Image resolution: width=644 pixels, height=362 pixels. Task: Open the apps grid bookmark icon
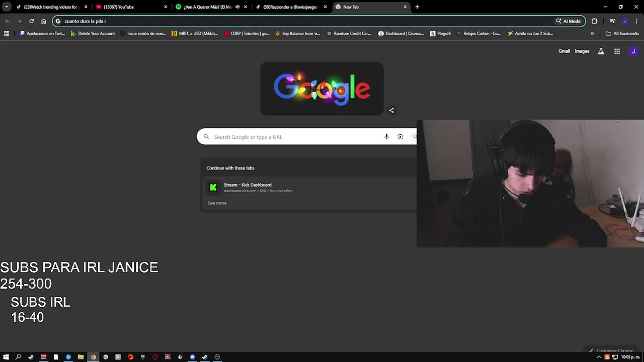(7, 34)
